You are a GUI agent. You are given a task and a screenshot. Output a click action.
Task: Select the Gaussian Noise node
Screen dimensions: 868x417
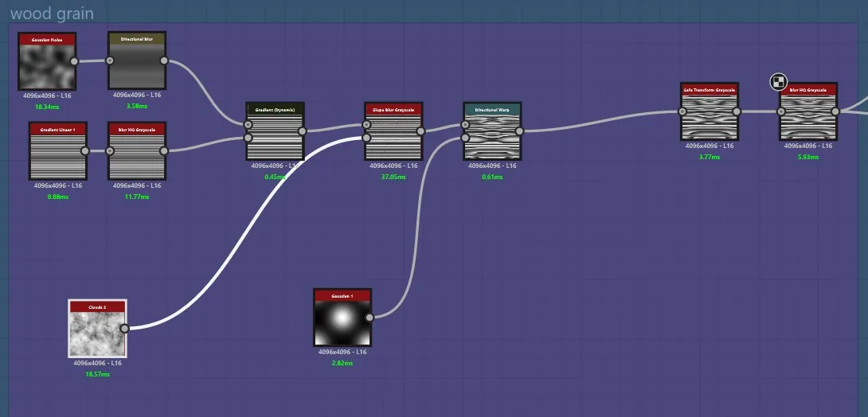47,60
